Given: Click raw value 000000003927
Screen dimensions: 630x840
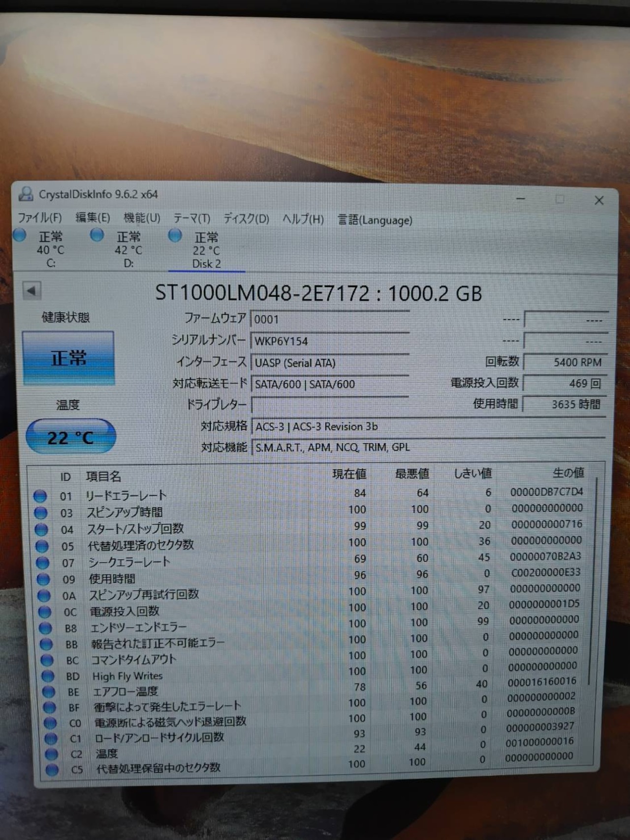Looking at the screenshot, I should click(x=540, y=727).
